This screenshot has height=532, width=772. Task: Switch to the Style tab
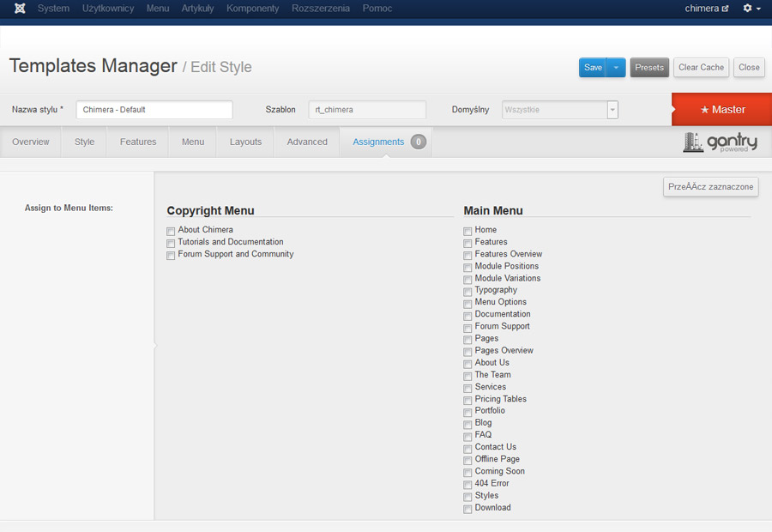[84, 142]
